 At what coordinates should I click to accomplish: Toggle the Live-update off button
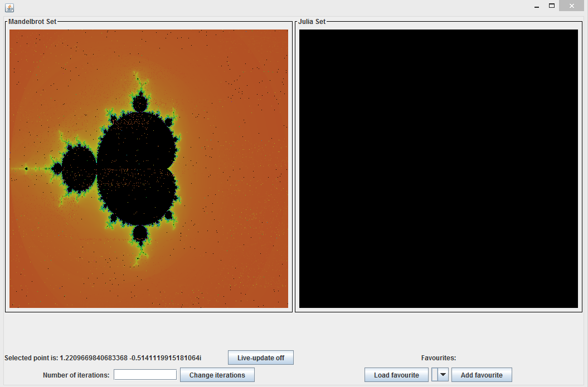[260, 357]
